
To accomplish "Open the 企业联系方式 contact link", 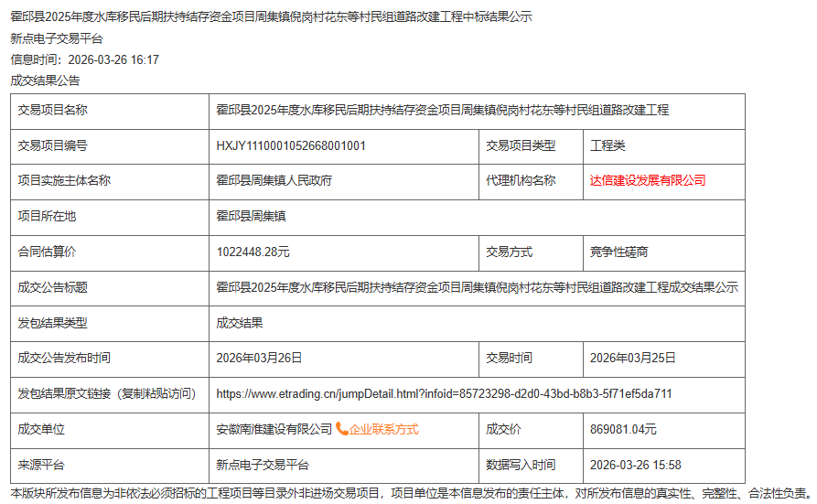I will (x=383, y=429).
